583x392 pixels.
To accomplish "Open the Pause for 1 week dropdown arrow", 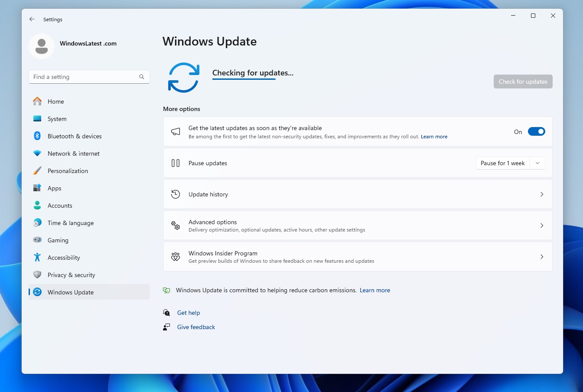I will point(537,163).
